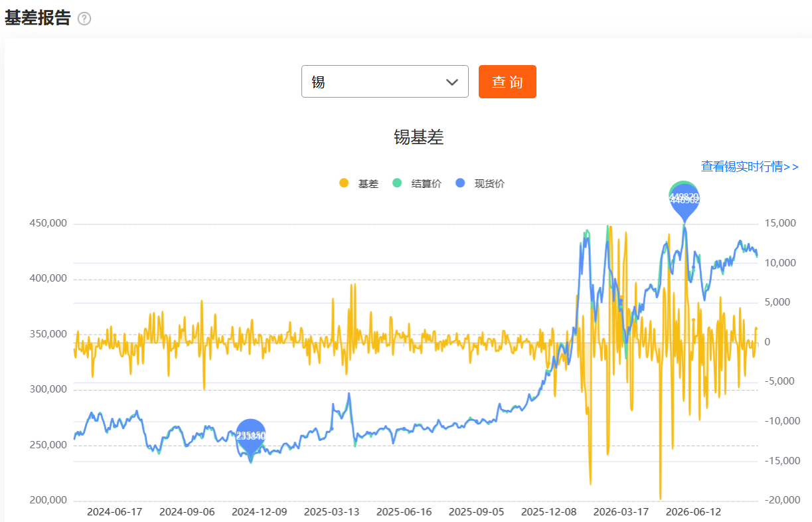Open the 锡 commodity dropdown
Image resolution: width=812 pixels, height=522 pixels.
point(385,82)
